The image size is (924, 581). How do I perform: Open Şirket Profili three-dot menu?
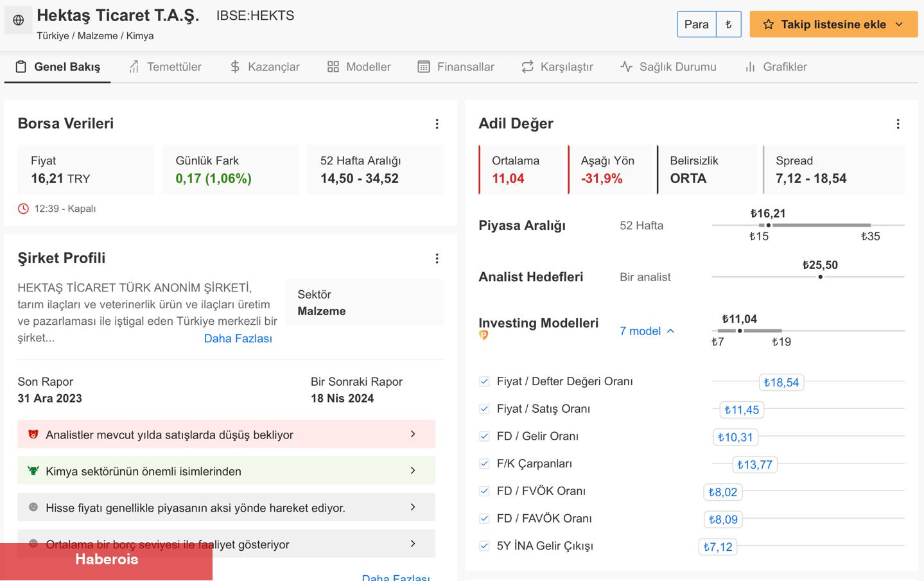pos(437,259)
